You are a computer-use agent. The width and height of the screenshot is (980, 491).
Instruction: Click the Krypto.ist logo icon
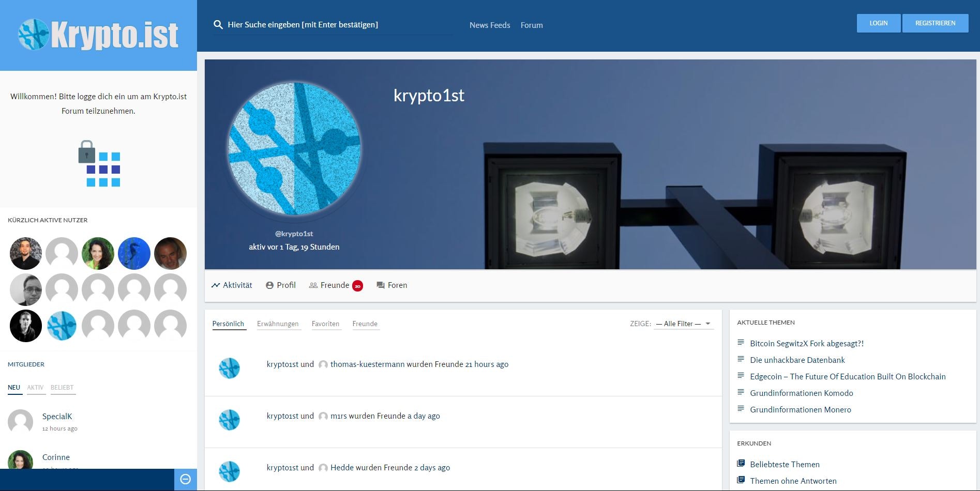pyautogui.click(x=33, y=34)
